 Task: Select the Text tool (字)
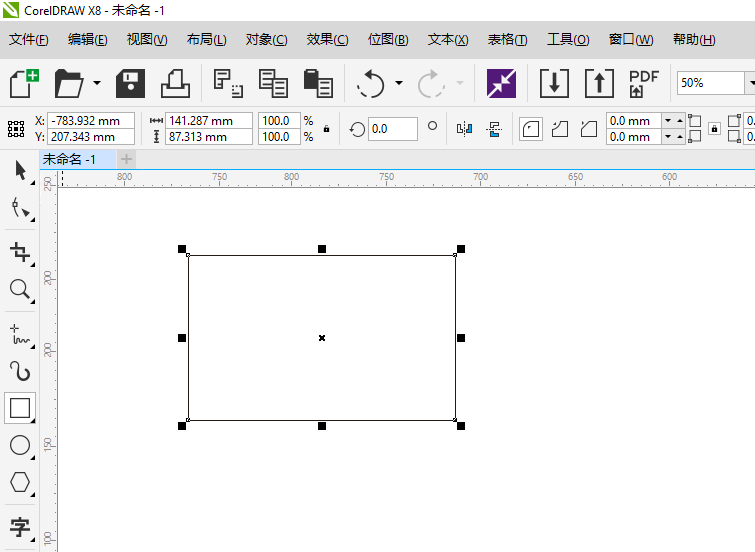pyautogui.click(x=20, y=527)
